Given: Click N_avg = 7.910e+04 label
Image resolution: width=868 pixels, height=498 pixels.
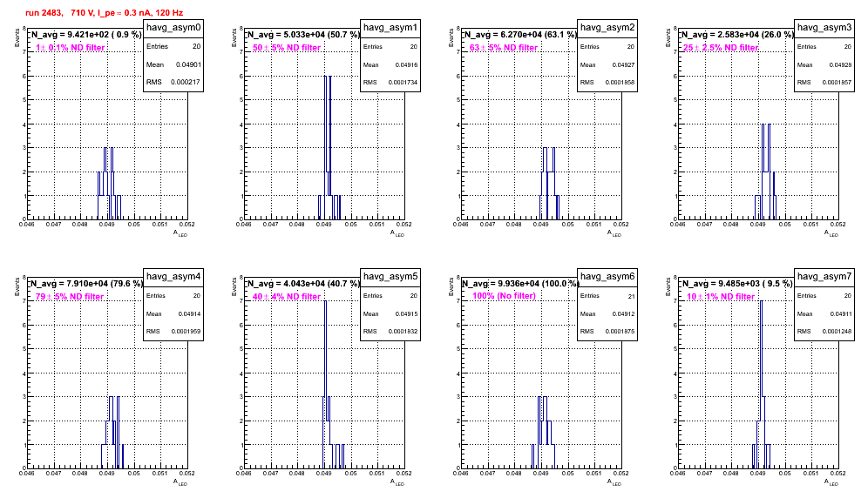Looking at the screenshot, I should pyautogui.click(x=86, y=284).
